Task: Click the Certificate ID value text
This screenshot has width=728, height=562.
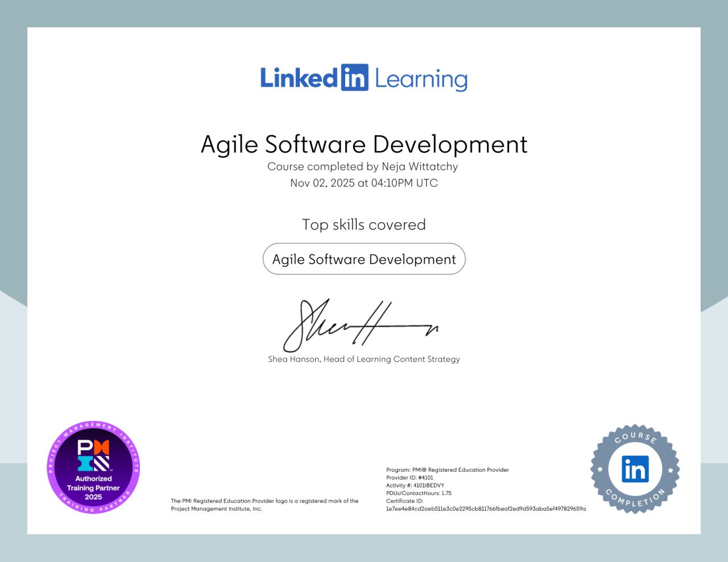Action: [x=485, y=509]
